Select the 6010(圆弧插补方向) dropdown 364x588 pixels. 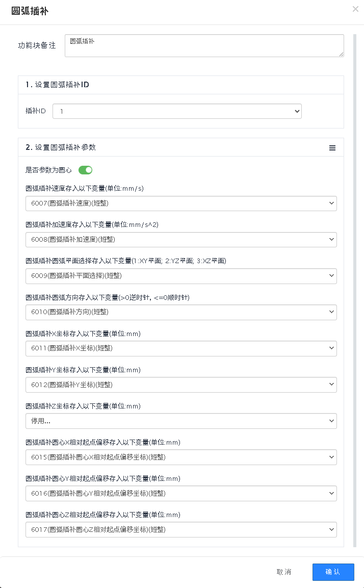pyautogui.click(x=181, y=312)
